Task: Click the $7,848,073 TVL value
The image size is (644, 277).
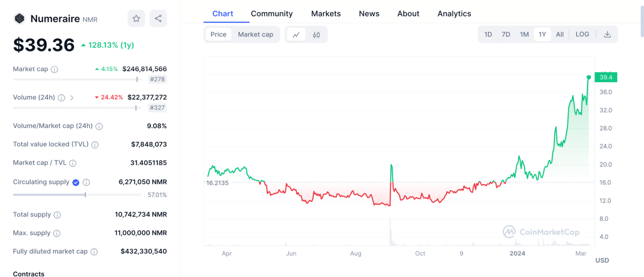Action: pos(149,145)
